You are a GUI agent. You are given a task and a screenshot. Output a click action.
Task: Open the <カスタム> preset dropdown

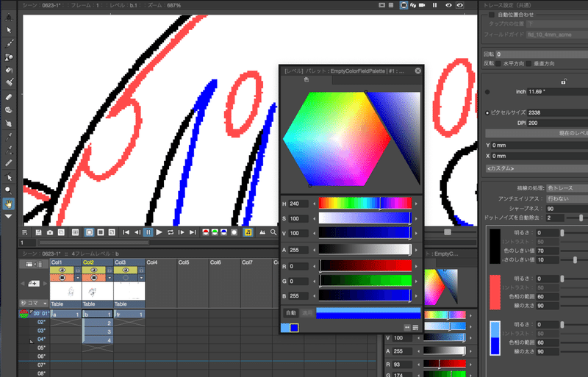pos(537,168)
